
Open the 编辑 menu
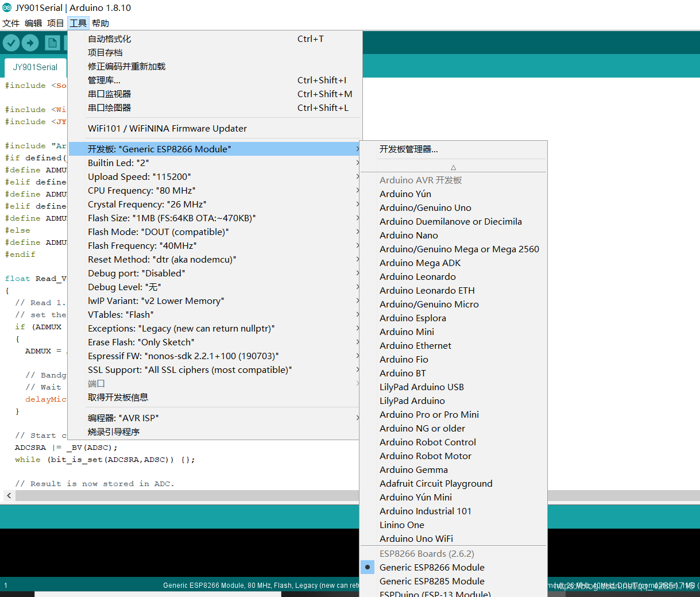(33, 24)
